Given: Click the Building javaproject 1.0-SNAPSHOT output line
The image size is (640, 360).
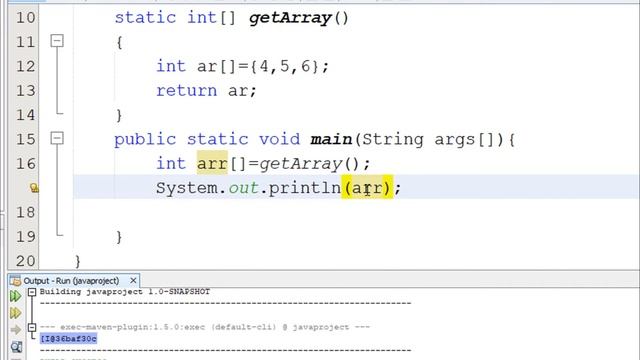Looking at the screenshot, I should point(125,292).
